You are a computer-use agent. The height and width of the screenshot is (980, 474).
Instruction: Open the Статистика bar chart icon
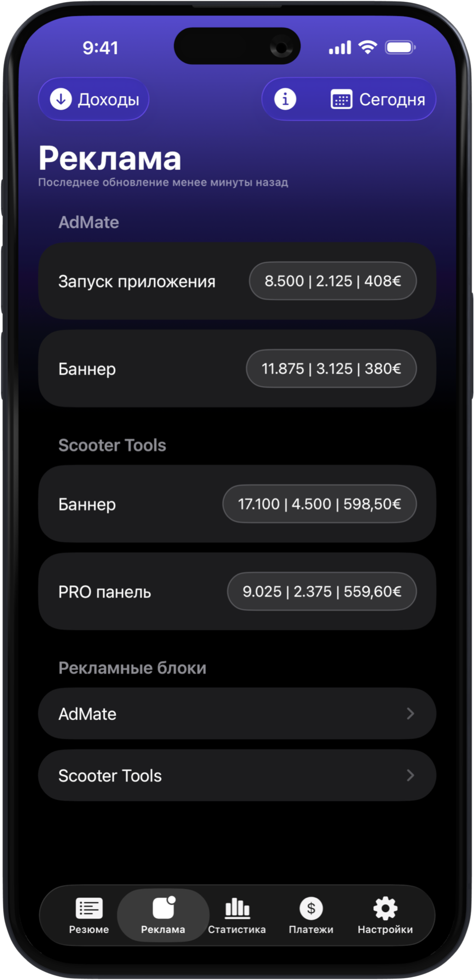pyautogui.click(x=237, y=908)
